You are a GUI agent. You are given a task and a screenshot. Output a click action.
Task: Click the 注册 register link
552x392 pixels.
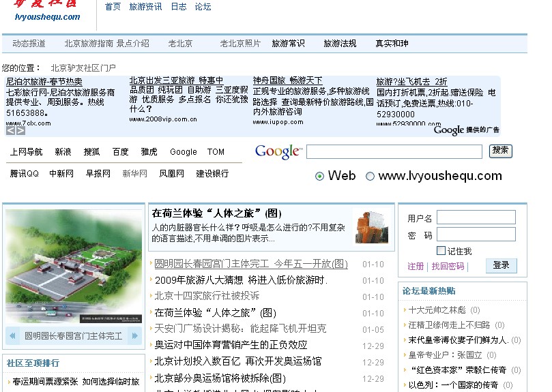[x=416, y=266]
